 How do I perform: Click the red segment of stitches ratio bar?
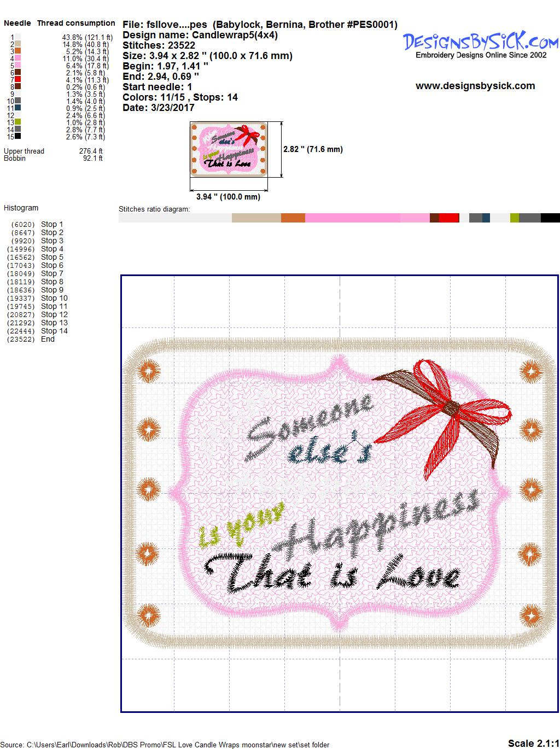click(448, 218)
